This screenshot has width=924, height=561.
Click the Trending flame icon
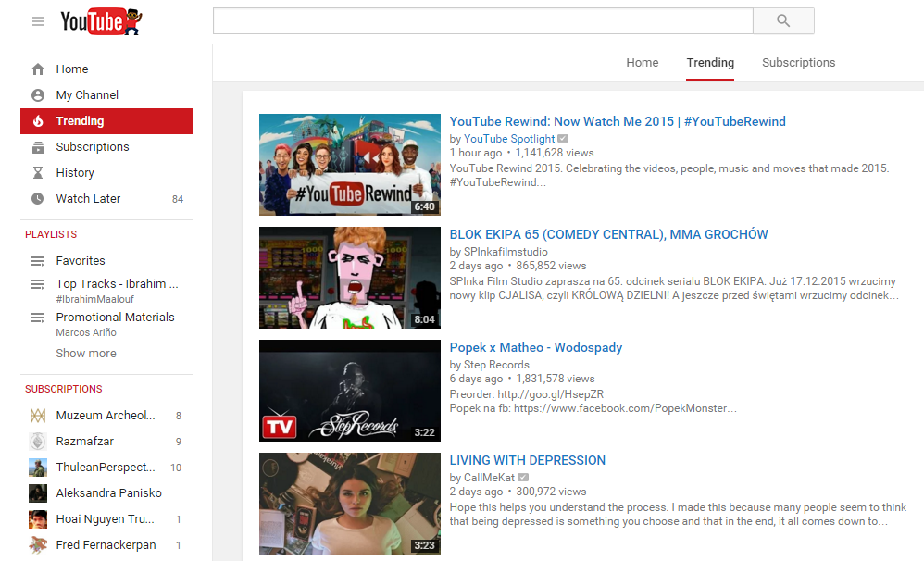coord(38,120)
